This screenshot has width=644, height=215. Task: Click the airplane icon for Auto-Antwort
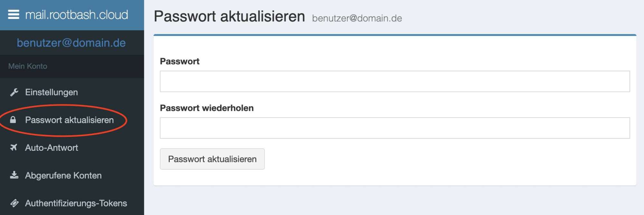(x=14, y=148)
